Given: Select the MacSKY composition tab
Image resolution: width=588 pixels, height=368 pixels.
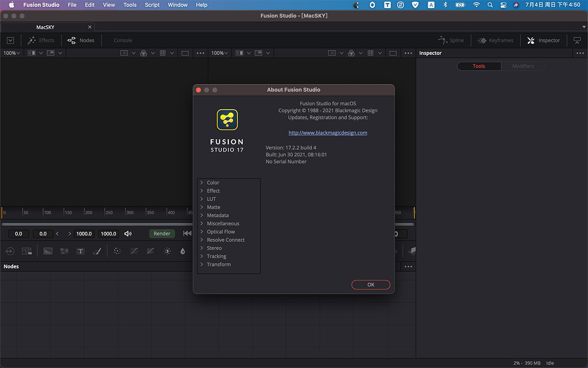Looking at the screenshot, I should pos(48,27).
